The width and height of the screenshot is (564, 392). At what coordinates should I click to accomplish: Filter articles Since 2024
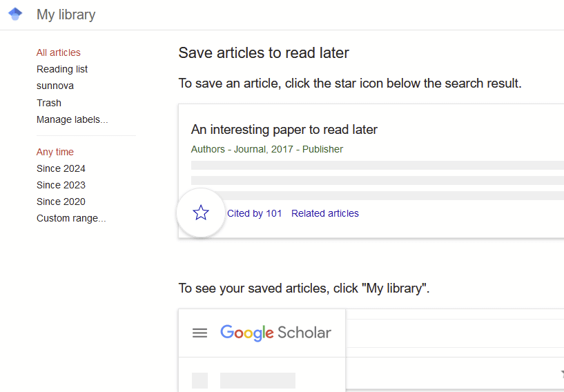(x=61, y=168)
